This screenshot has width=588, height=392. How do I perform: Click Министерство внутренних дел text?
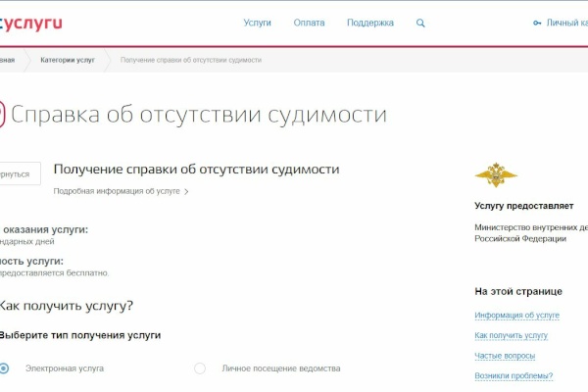531,227
